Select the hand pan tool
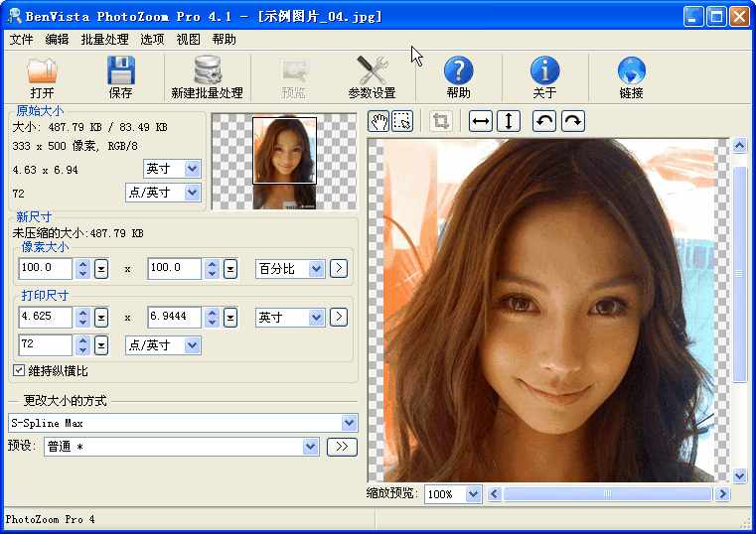The height and width of the screenshot is (534, 756). coord(378,121)
